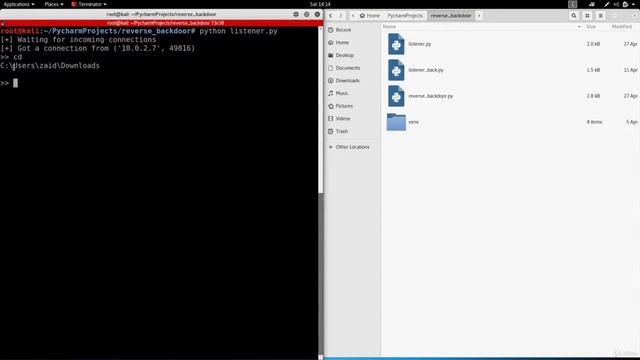
Task: Click the path bar left scroll arrow
Action: coord(353,16)
